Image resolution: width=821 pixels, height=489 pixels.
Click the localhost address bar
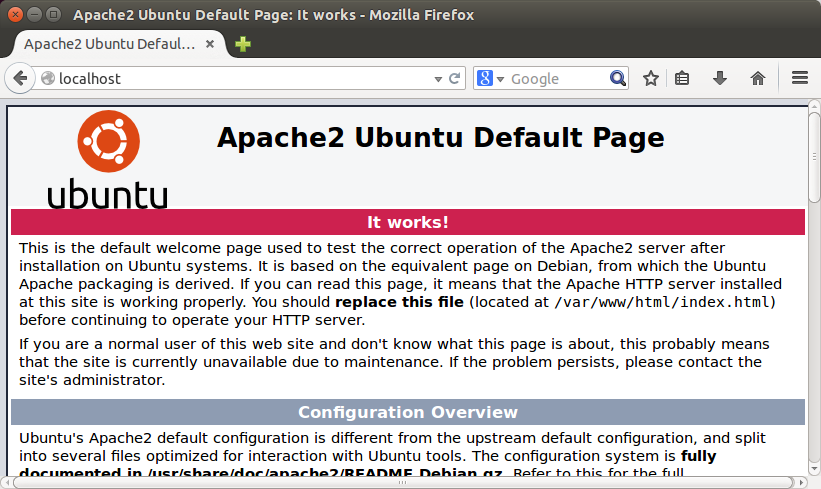pos(241,79)
